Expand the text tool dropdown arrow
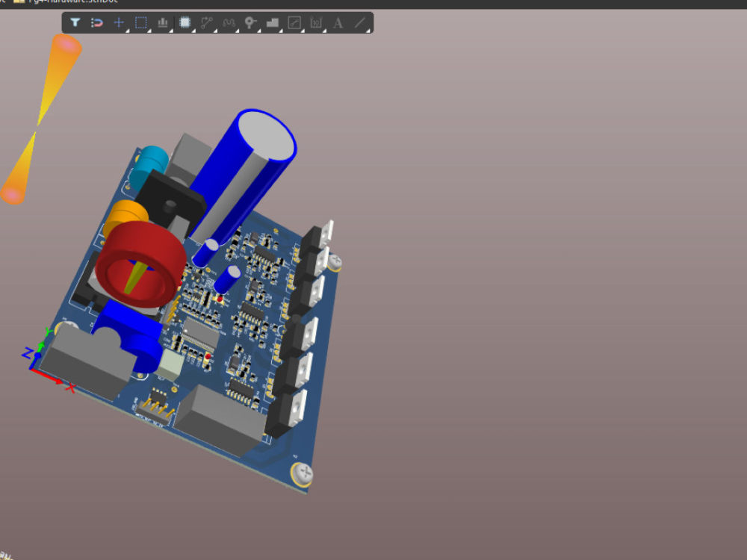 click(347, 29)
